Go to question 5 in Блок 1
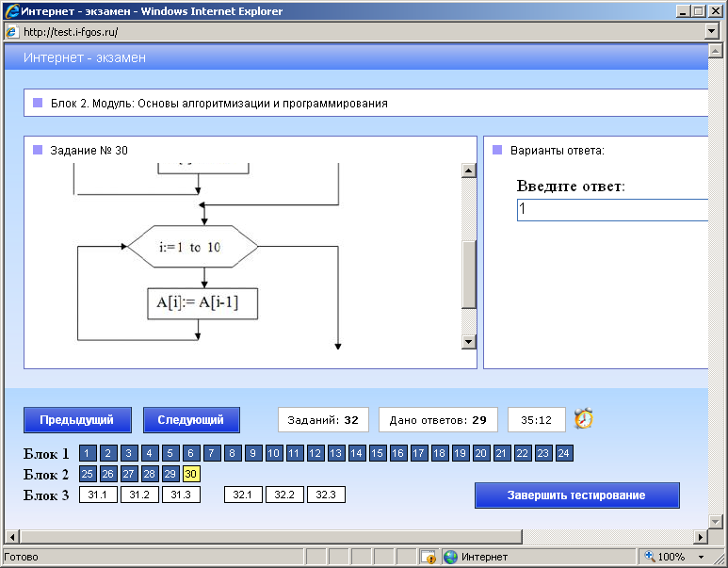The width and height of the screenshot is (728, 568). coord(170,453)
